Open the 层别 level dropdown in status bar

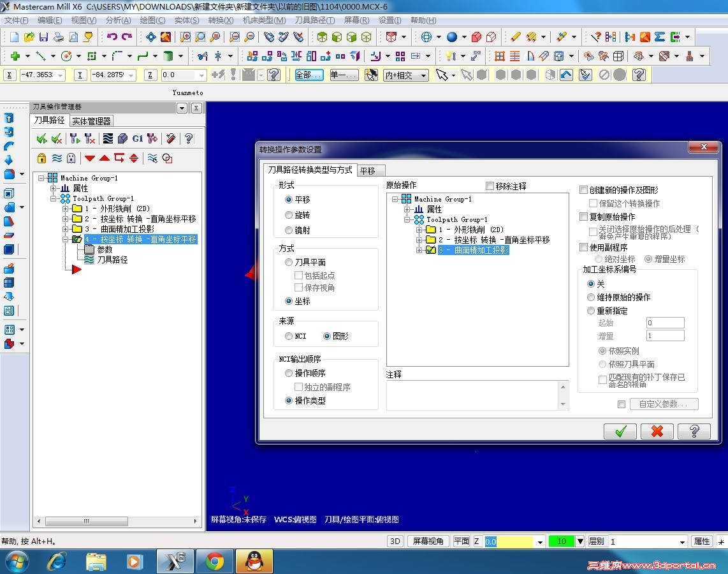tap(682, 542)
